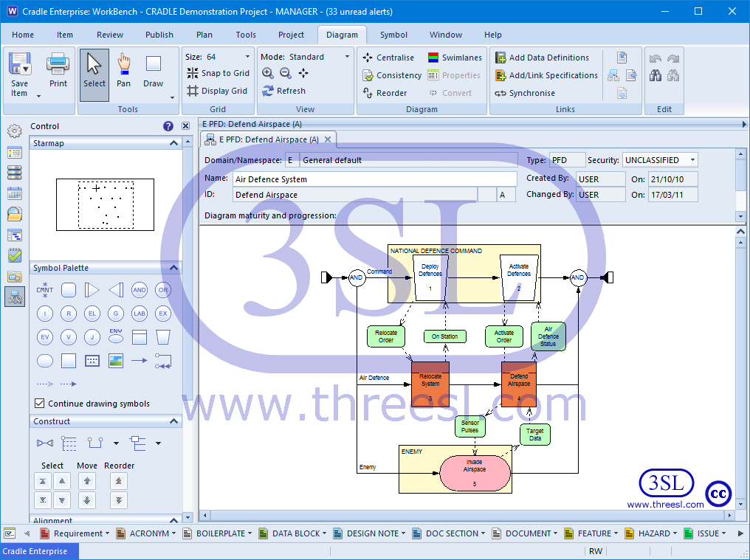The height and width of the screenshot is (560, 750).
Task: Click the zoom in magnifier
Action: tap(268, 73)
